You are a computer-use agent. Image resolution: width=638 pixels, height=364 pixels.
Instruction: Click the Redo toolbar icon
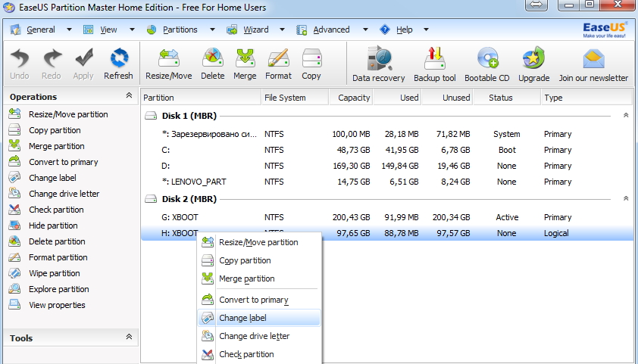(52, 59)
